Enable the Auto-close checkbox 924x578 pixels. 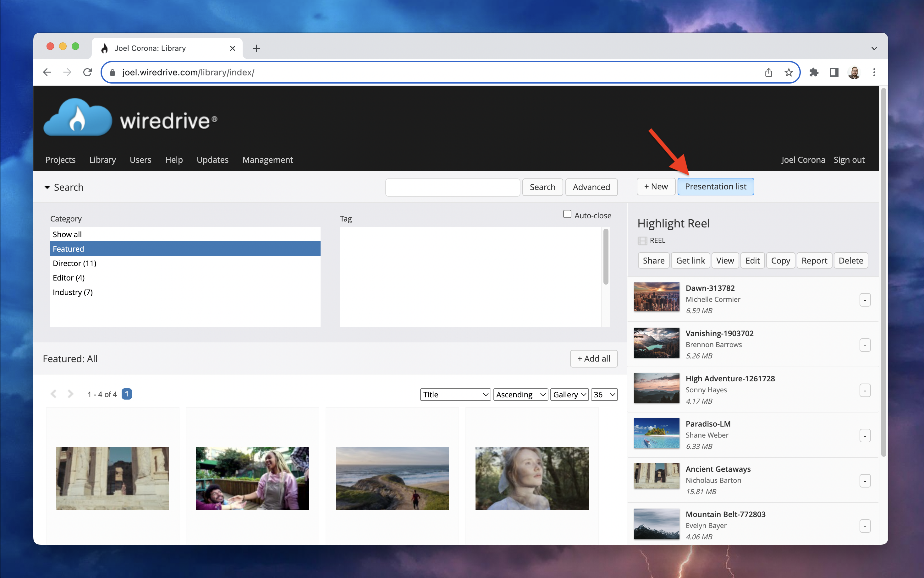[567, 214]
